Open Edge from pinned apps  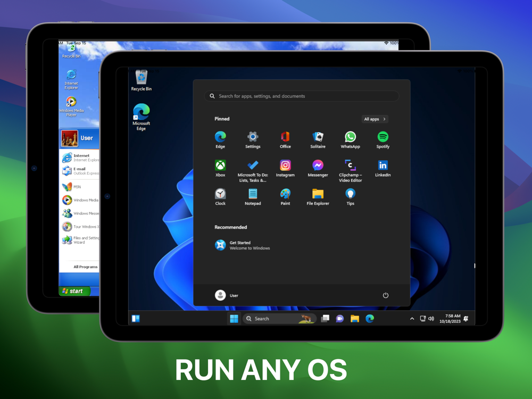click(220, 139)
